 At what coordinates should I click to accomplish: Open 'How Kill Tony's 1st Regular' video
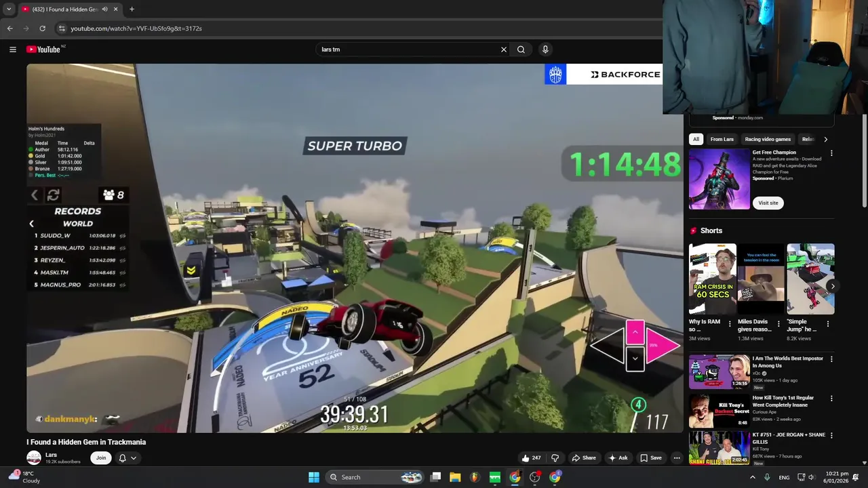(719, 411)
